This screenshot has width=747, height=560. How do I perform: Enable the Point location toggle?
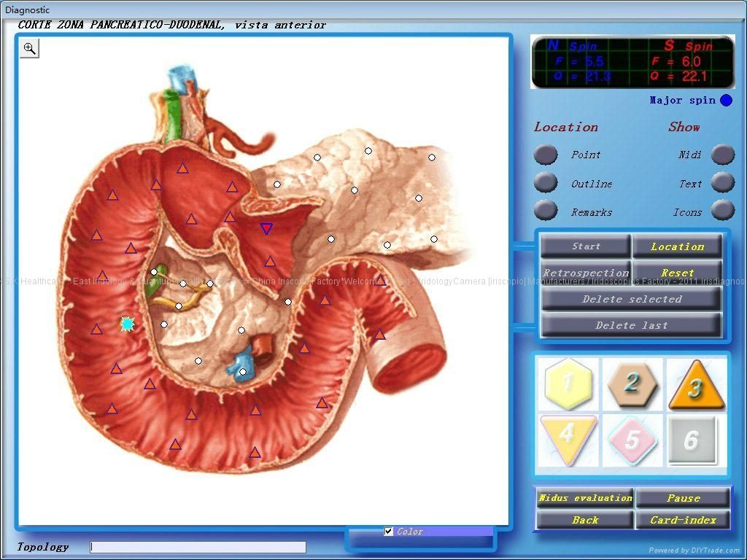click(x=546, y=155)
